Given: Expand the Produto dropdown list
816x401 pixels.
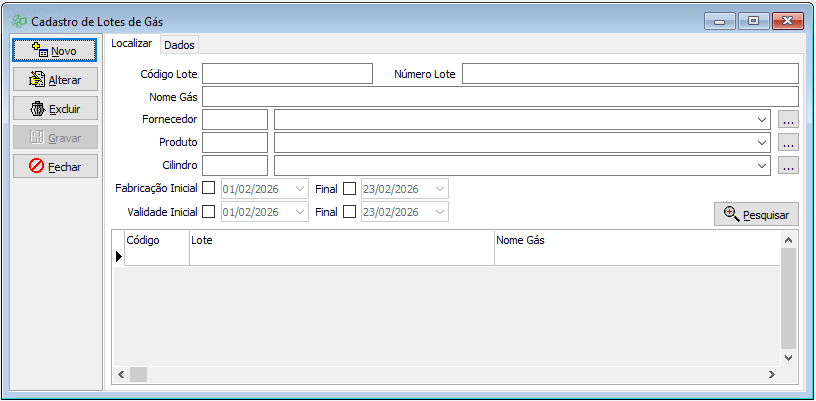Looking at the screenshot, I should click(762, 143).
